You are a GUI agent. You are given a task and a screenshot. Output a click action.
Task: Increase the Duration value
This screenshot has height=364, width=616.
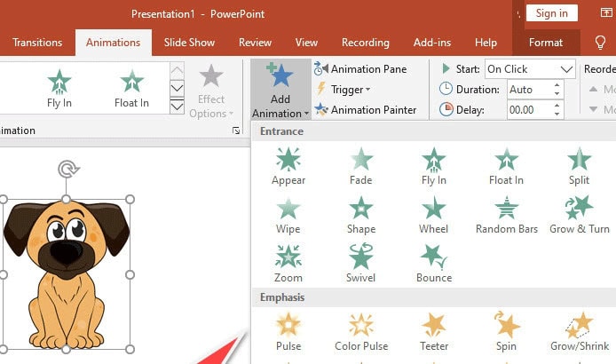point(557,85)
